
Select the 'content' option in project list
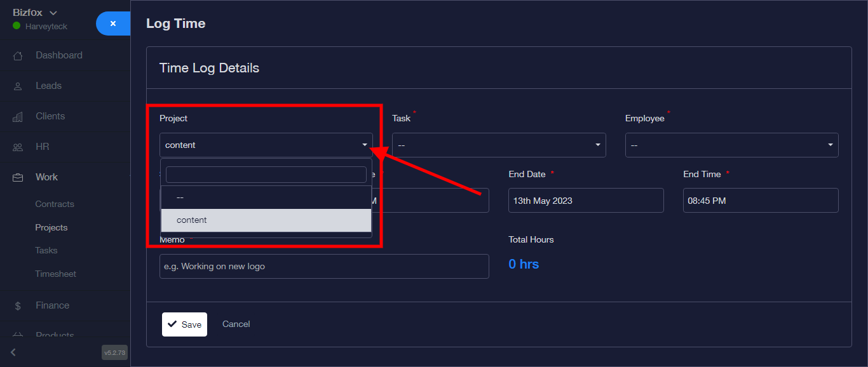tap(266, 220)
